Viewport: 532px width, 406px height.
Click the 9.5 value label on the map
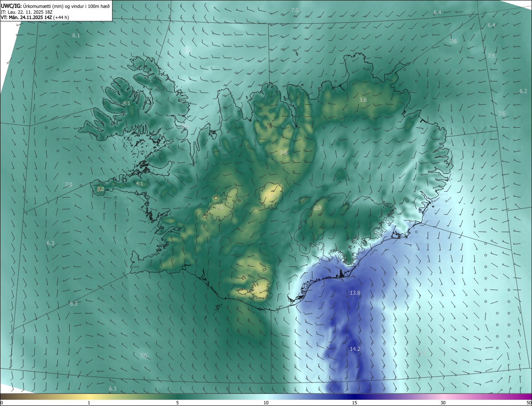tap(187, 50)
